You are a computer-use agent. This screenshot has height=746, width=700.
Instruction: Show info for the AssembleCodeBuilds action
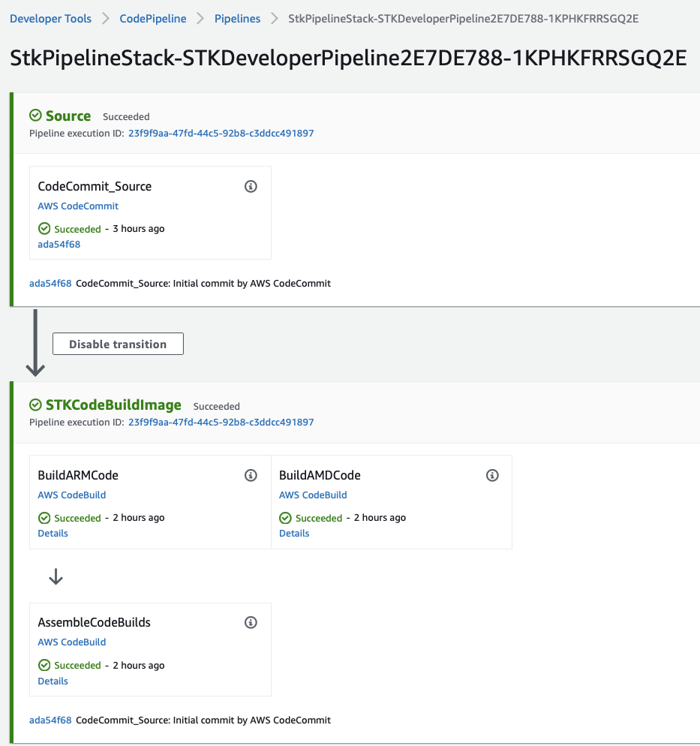tap(251, 622)
